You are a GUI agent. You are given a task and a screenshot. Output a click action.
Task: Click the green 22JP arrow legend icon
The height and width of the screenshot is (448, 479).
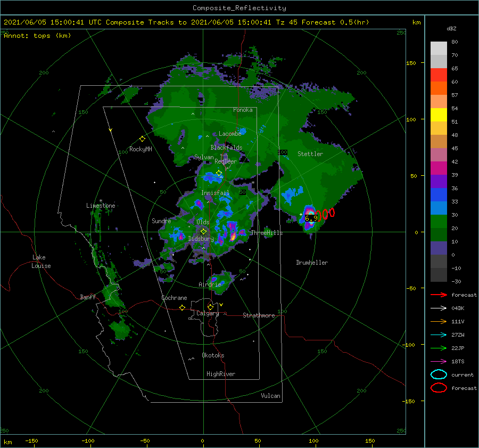click(x=439, y=348)
